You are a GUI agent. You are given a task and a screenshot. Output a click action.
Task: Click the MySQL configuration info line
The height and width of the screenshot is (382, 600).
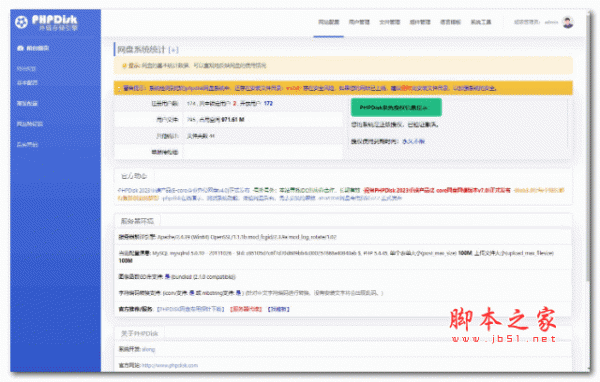(x=336, y=257)
